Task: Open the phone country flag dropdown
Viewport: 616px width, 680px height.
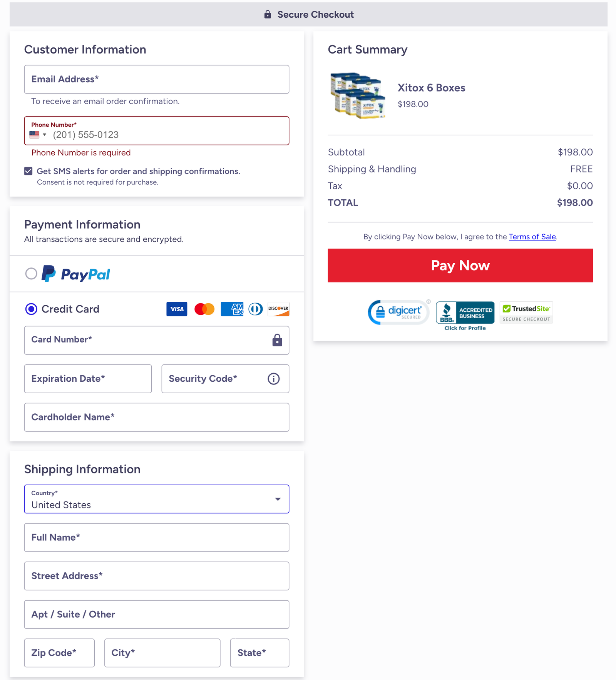Action: [38, 135]
